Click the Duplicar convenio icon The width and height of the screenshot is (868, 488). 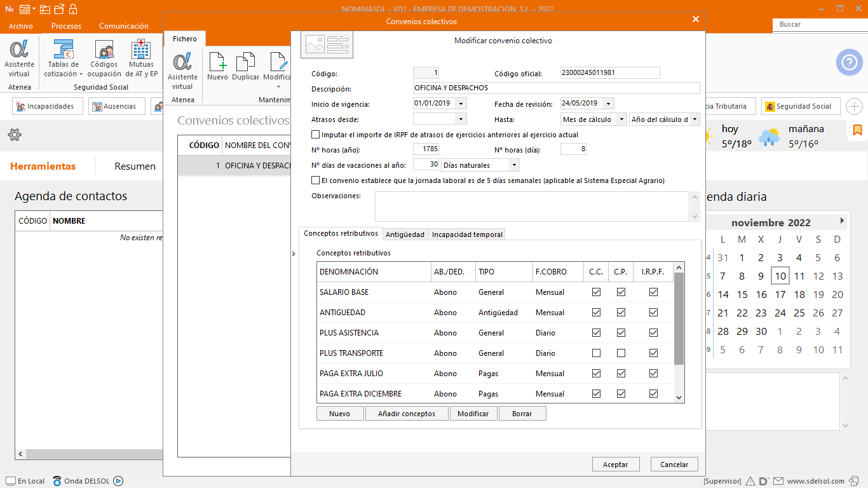click(245, 62)
